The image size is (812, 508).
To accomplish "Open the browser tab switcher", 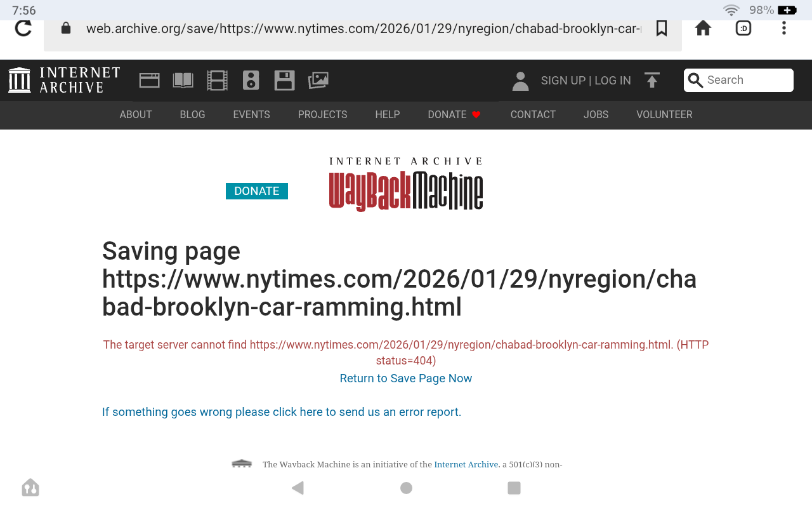I will pos(743,29).
